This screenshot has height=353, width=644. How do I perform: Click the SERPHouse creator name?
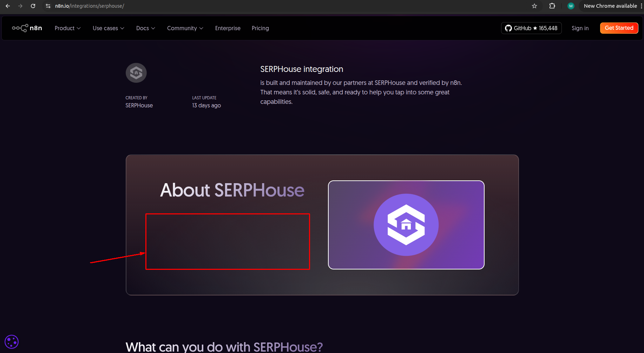point(139,105)
